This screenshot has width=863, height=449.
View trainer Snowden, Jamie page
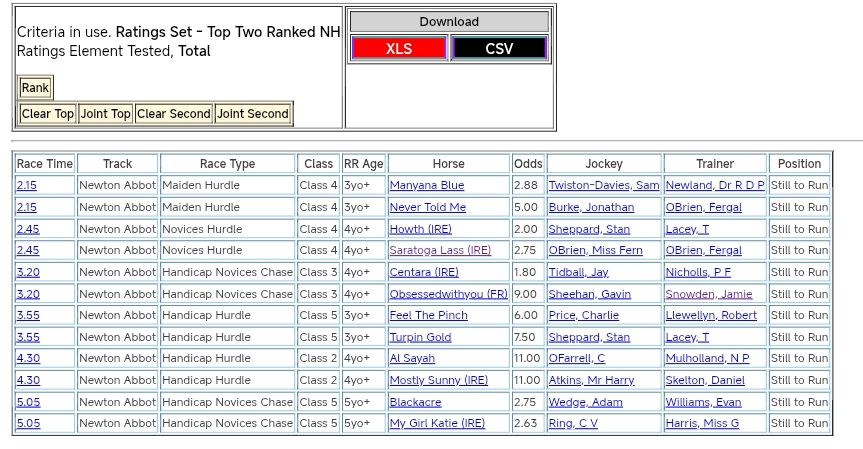coord(708,294)
